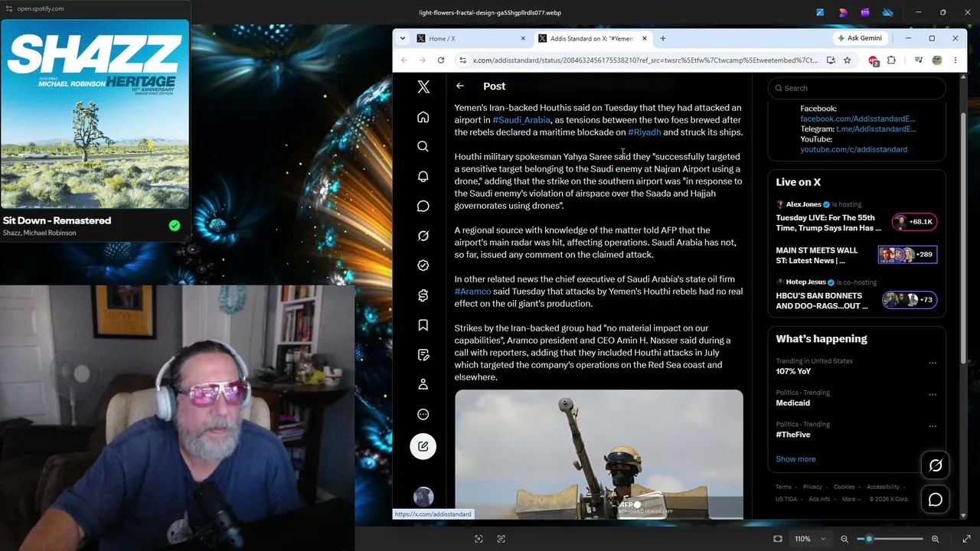Click the Chrome address bar URL
Image resolution: width=980 pixels, height=551 pixels.
[x=645, y=60]
